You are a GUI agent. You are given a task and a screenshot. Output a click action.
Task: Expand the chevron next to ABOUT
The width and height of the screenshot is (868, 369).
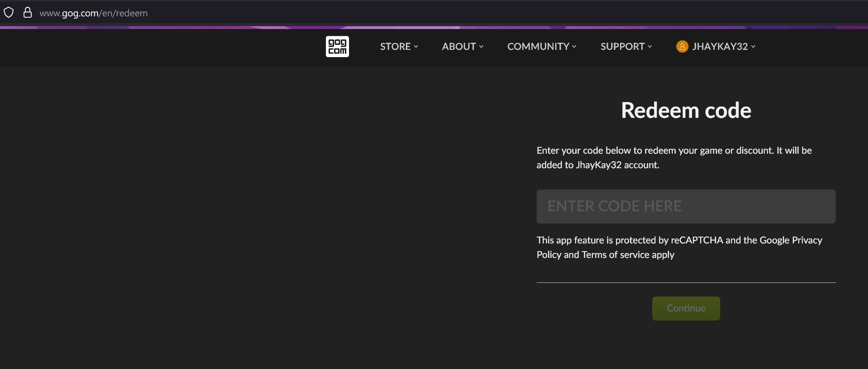click(x=481, y=47)
